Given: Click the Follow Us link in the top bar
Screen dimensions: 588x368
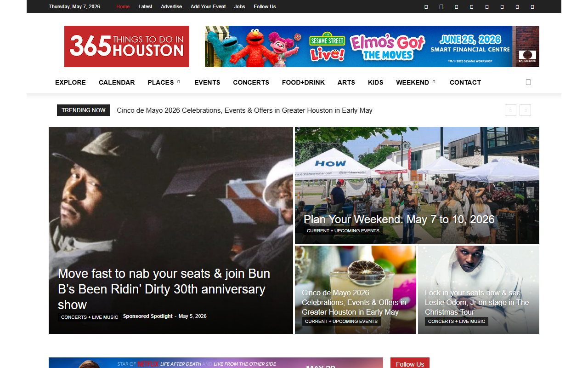Looking at the screenshot, I should (265, 6).
